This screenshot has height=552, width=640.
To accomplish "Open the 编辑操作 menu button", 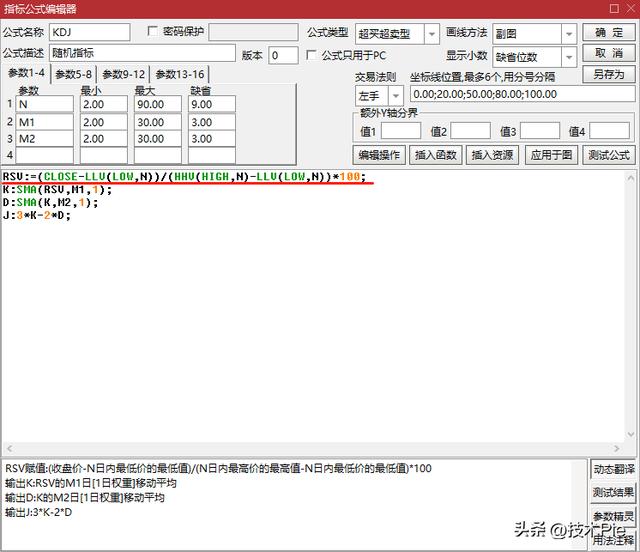I will [379, 155].
